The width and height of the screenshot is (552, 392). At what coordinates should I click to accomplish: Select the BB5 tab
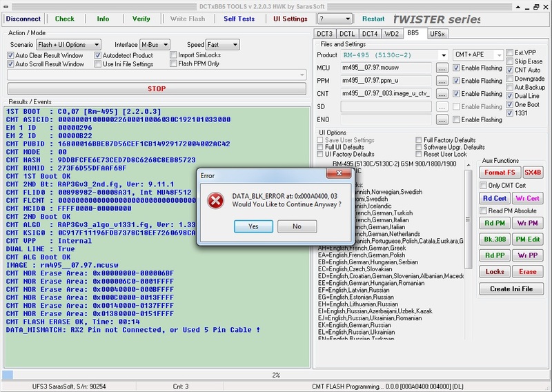pyautogui.click(x=413, y=33)
